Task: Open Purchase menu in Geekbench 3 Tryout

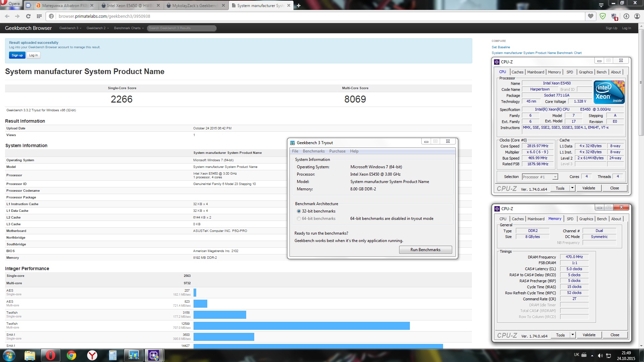Action: tap(337, 151)
